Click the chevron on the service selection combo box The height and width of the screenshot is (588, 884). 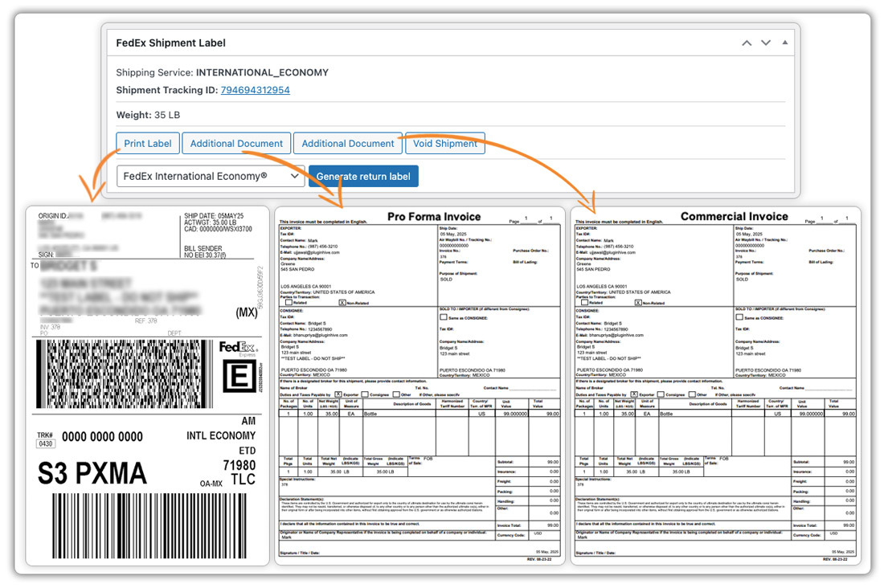coord(295,175)
